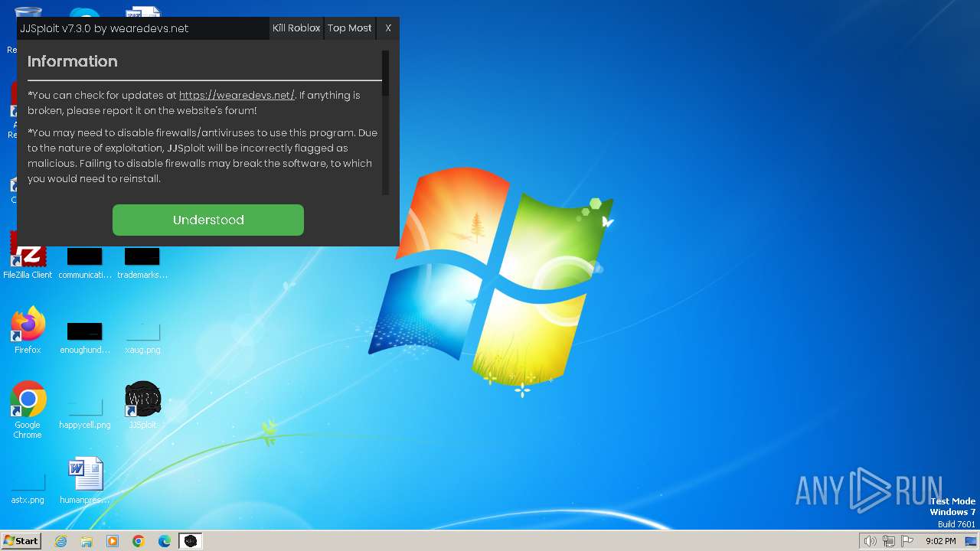Click the green Understood button
Image resolution: width=980 pixels, height=551 pixels.
pos(208,220)
